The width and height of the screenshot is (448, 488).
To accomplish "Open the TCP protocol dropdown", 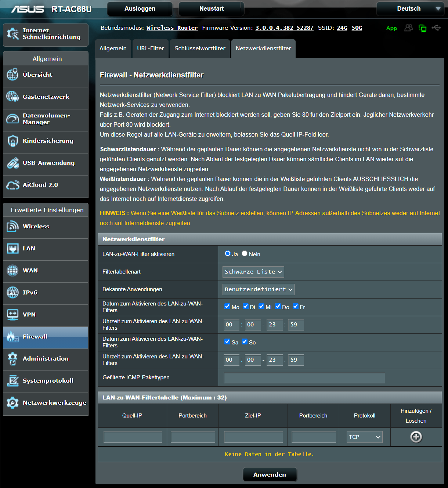I will tap(365, 437).
